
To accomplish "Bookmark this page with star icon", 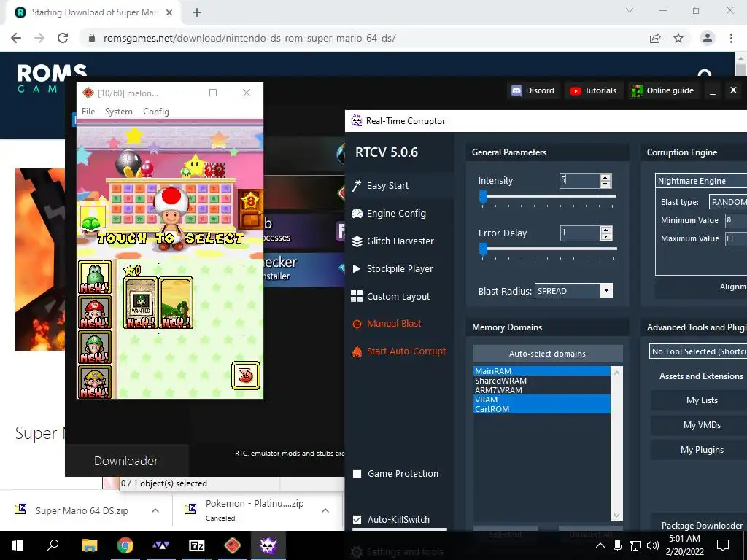I will coord(678,38).
